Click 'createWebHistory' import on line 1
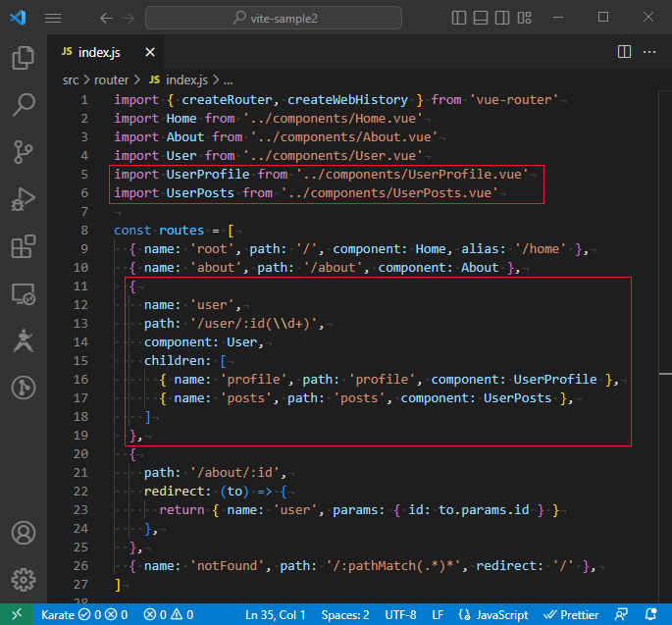 (x=347, y=100)
